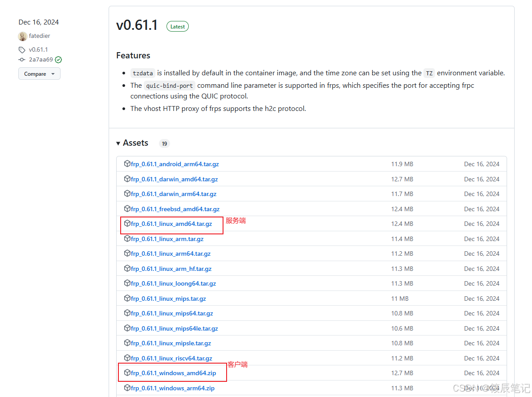Download frp_0.61.1_linux_mips64.tar.gz
The height and width of the screenshot is (397, 532).
[x=172, y=314]
